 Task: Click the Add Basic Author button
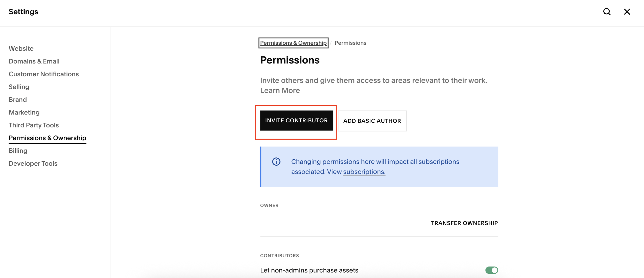[372, 121]
